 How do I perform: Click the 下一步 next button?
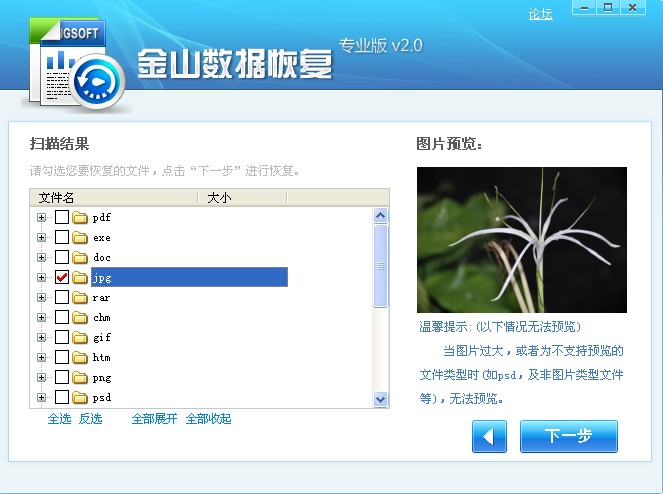[569, 436]
